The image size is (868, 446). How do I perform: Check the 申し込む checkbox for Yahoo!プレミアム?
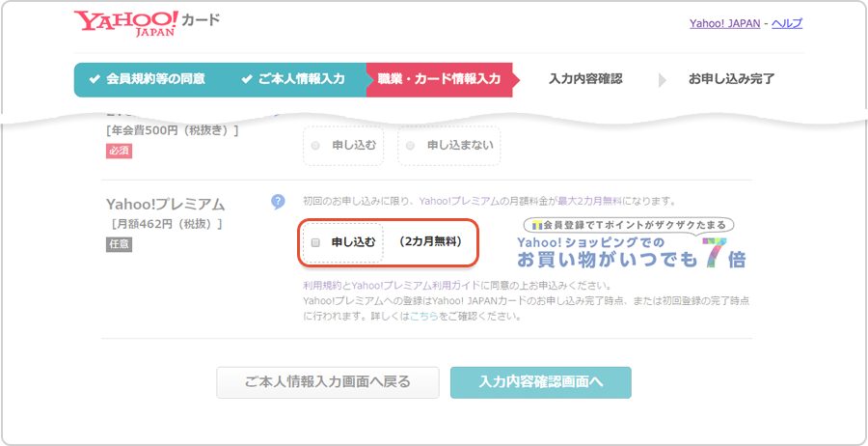coord(315,242)
